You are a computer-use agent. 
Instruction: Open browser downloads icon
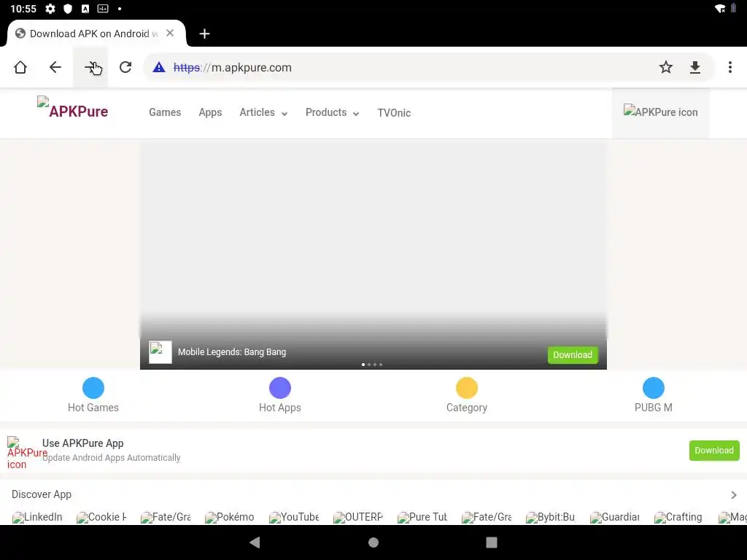point(695,68)
